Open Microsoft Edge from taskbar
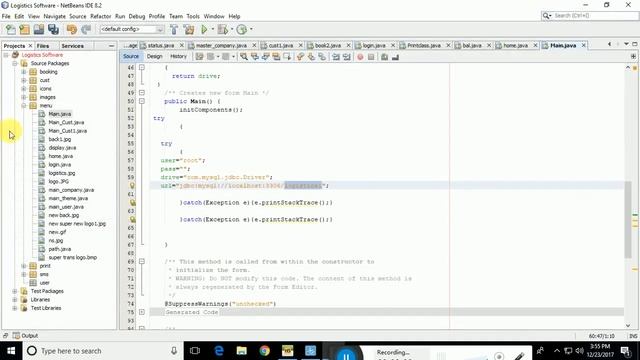The width and height of the screenshot is (640, 360). [x=219, y=351]
